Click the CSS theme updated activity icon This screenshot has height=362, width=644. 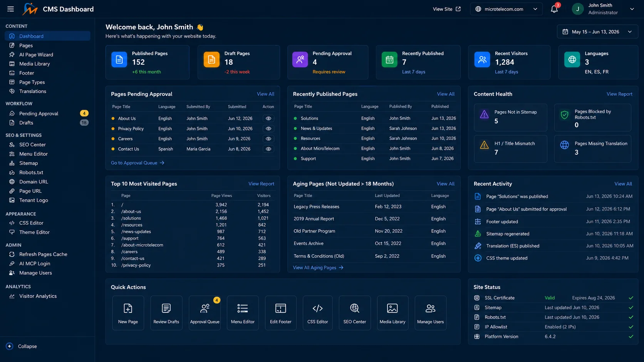478,258
